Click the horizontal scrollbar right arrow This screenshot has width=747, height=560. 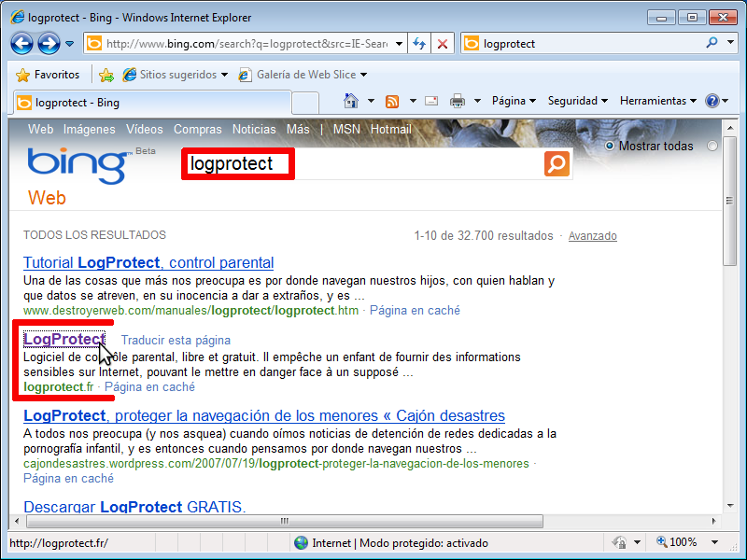coord(713,521)
